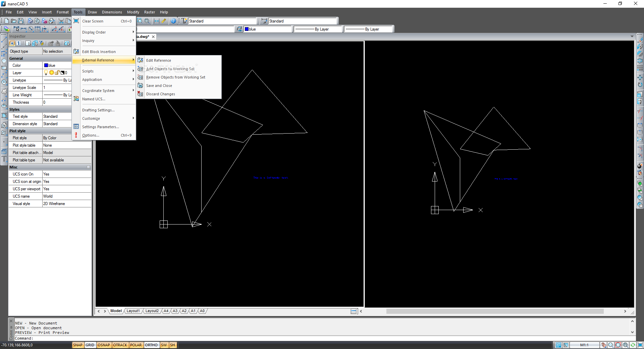This screenshot has height=349, width=644.
Task: Switch to the Layout1 tab
Action: click(133, 311)
